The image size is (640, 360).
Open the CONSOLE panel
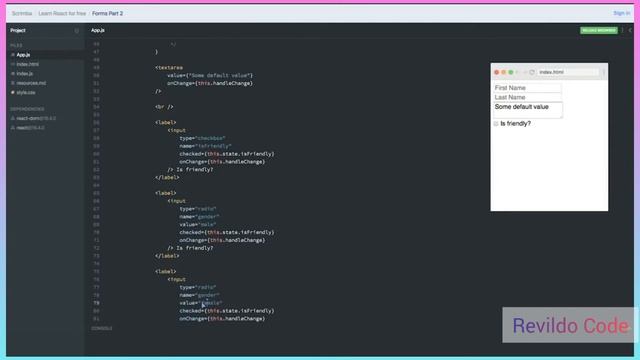[102, 328]
